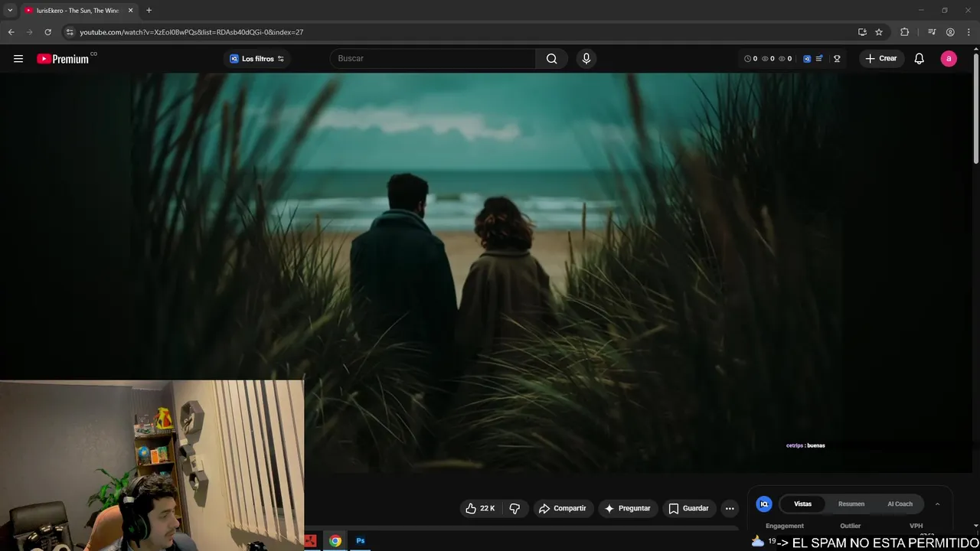Open the notifications bell
This screenshot has height=551, width=980.
(x=920, y=59)
